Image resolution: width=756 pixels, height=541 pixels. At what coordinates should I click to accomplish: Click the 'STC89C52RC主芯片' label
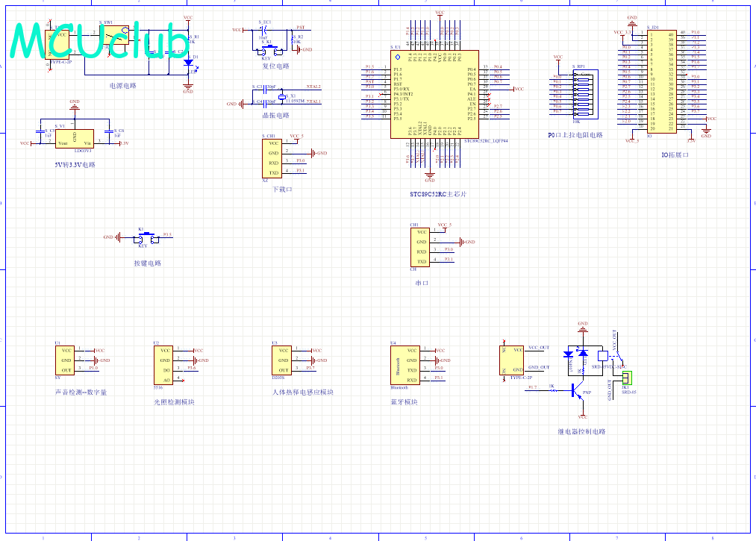(x=438, y=194)
